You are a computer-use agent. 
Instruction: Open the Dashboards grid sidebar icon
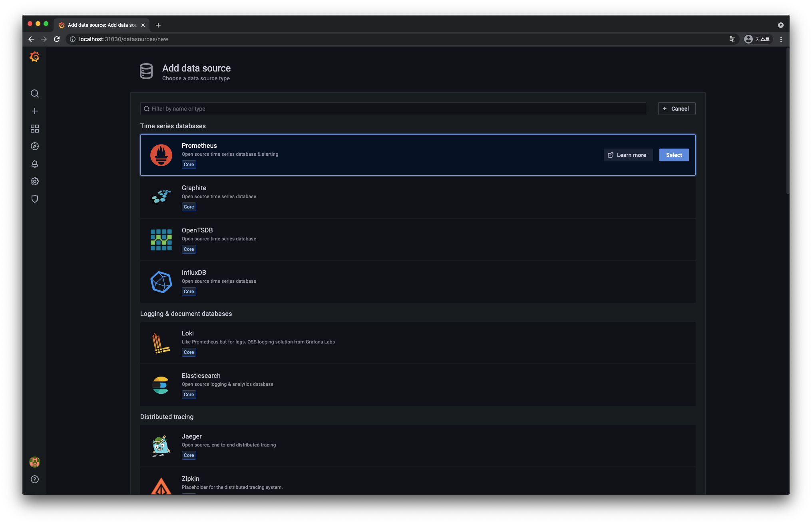point(35,129)
